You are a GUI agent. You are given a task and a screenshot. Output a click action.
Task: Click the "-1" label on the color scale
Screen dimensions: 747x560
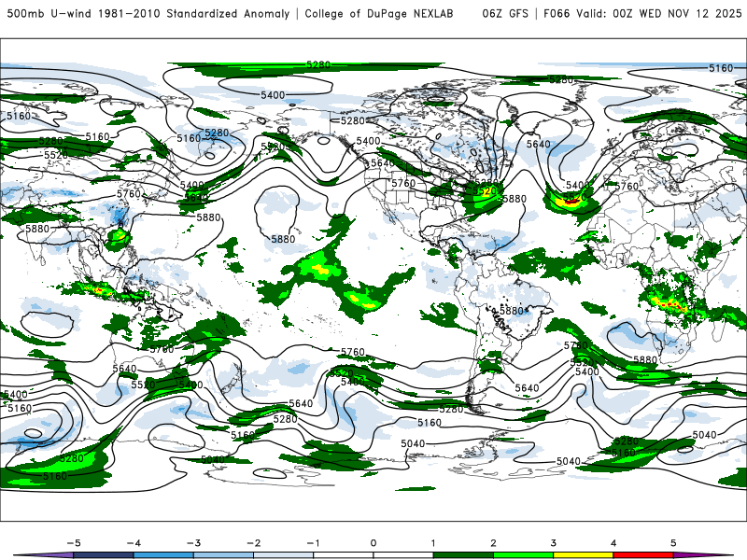pyautogui.click(x=313, y=543)
